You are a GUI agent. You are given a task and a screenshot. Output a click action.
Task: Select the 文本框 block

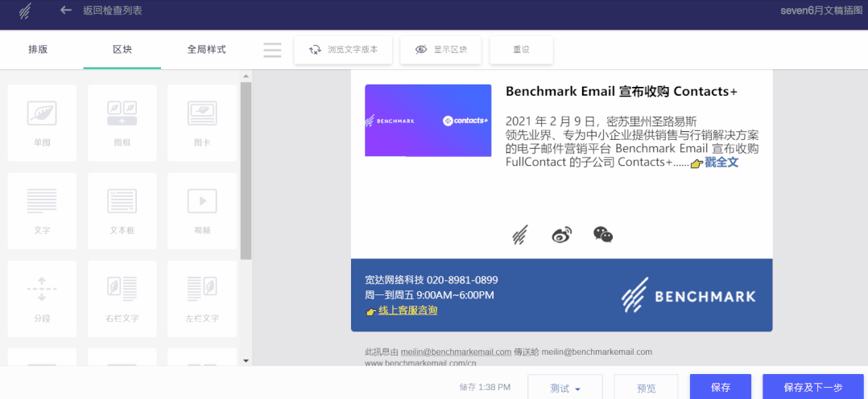[x=122, y=211]
